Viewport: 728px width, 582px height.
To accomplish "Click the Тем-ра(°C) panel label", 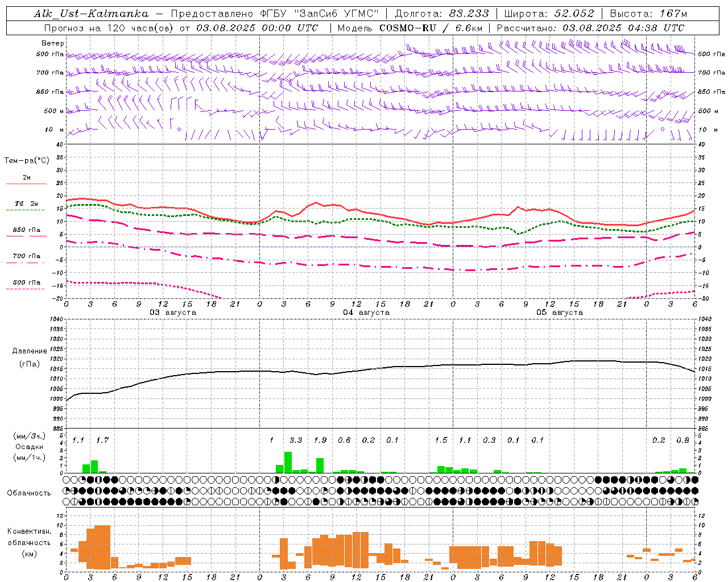I will 27,161.
